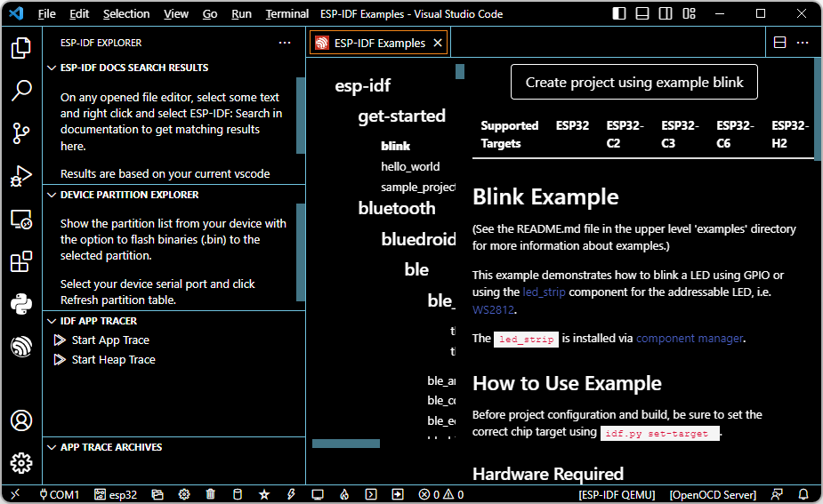823x504 pixels.
Task: Open the Explorer view in activity bar
Action: 21,48
